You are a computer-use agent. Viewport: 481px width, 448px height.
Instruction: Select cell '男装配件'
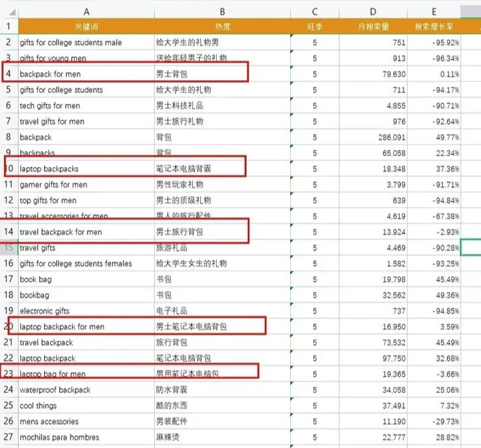[222, 422]
